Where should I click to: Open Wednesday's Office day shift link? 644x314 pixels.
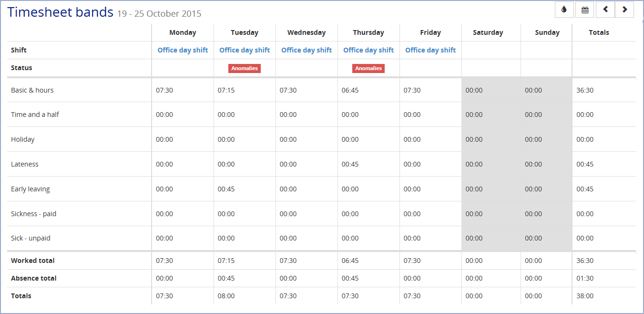(x=307, y=50)
